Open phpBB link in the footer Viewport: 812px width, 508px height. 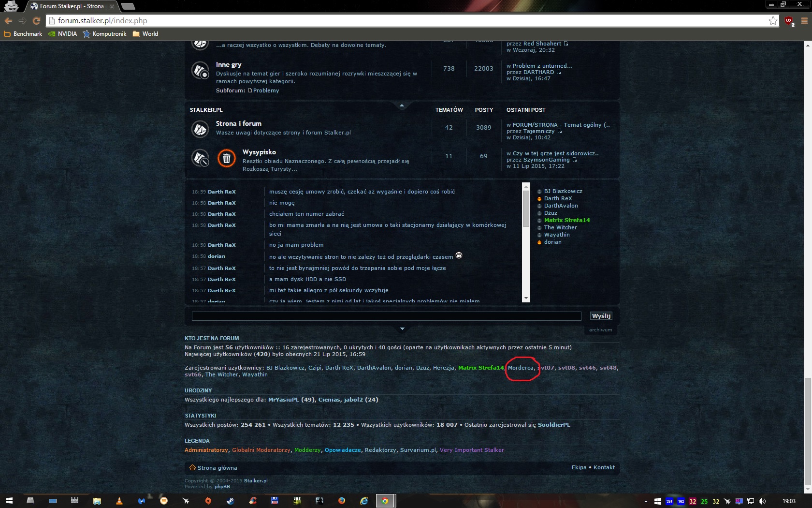[x=222, y=487]
